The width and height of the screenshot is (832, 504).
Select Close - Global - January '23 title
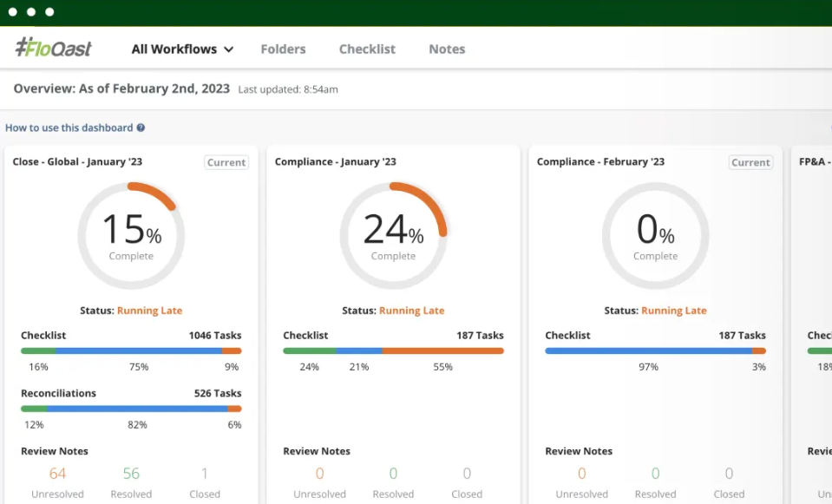click(x=77, y=161)
